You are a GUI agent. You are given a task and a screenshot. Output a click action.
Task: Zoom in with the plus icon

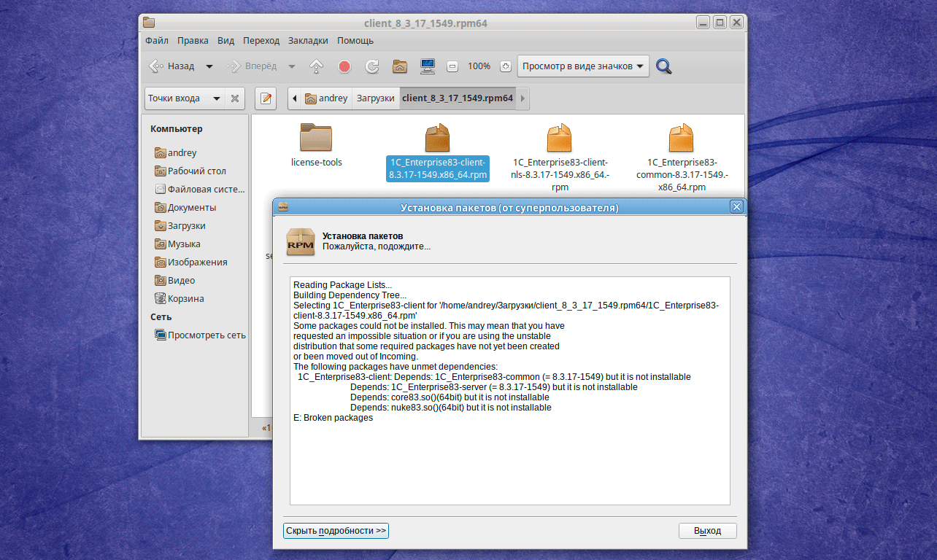pos(505,66)
